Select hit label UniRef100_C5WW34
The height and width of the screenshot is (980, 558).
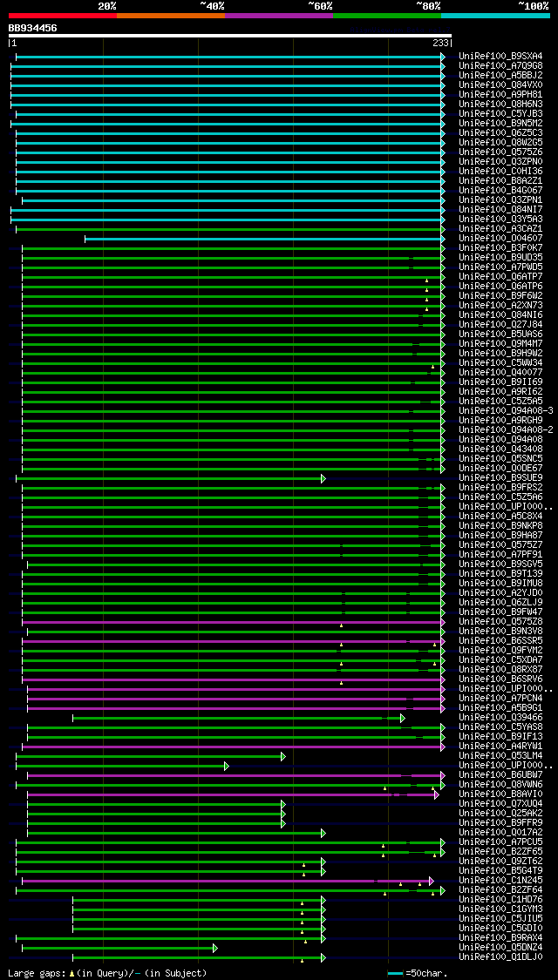coord(500,363)
